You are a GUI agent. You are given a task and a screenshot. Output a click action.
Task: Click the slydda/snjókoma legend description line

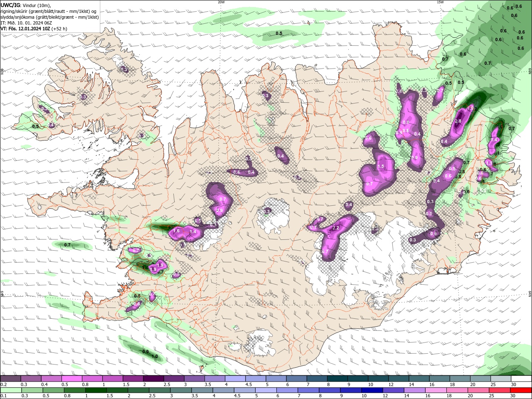click(x=49, y=17)
